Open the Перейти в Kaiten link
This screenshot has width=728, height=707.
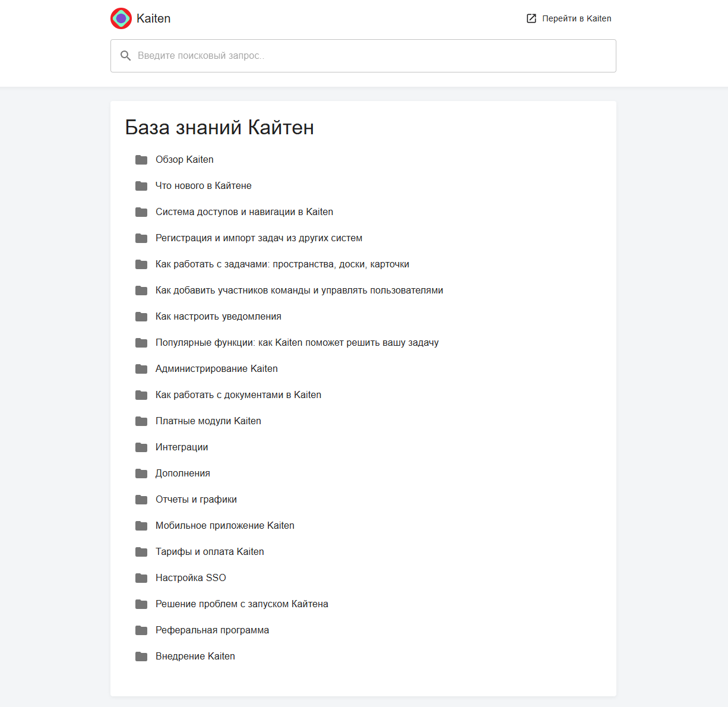pyautogui.click(x=569, y=18)
